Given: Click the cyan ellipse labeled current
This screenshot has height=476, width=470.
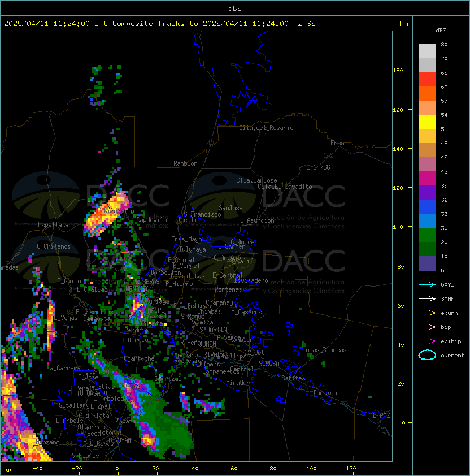Looking at the screenshot, I should coord(427,355).
